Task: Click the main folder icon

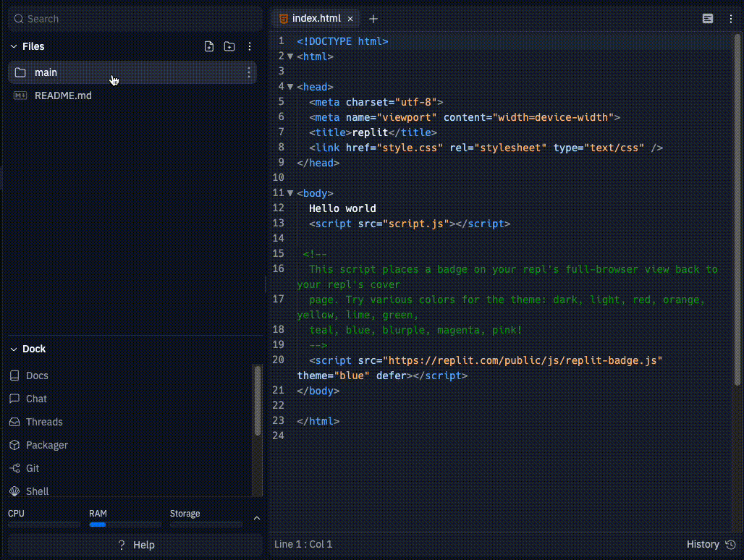Action: point(20,72)
